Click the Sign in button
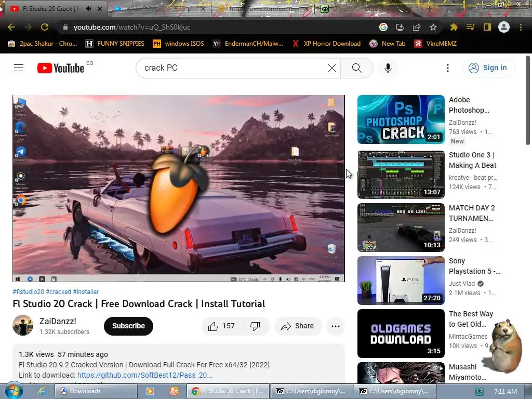Screen dimensions: 532x399 click(488, 68)
